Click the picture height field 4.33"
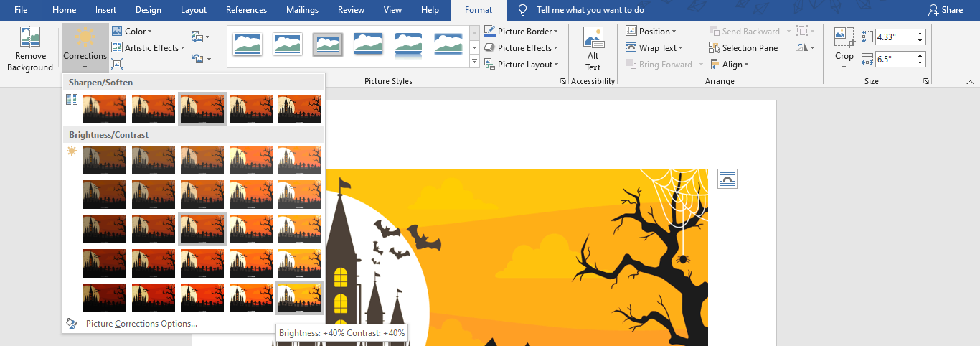 point(894,37)
